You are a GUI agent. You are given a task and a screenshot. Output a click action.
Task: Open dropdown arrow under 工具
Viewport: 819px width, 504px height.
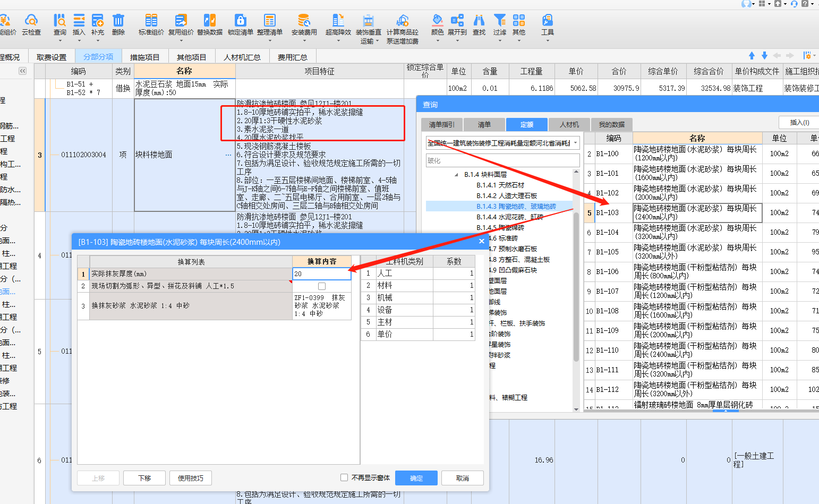coord(547,40)
